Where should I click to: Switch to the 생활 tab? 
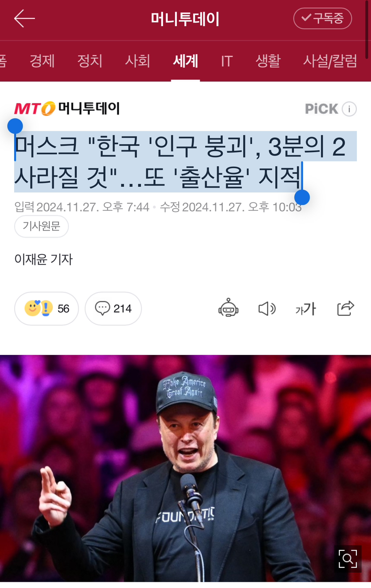click(x=268, y=61)
